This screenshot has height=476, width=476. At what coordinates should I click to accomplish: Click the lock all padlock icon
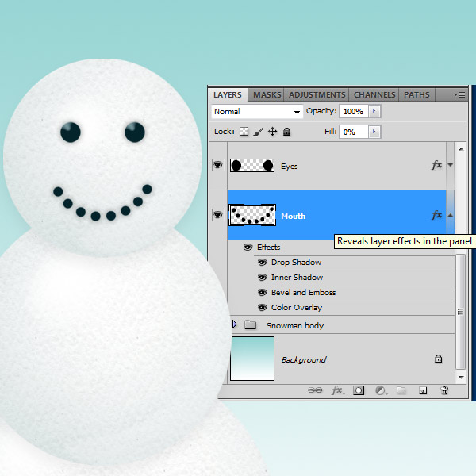286,132
